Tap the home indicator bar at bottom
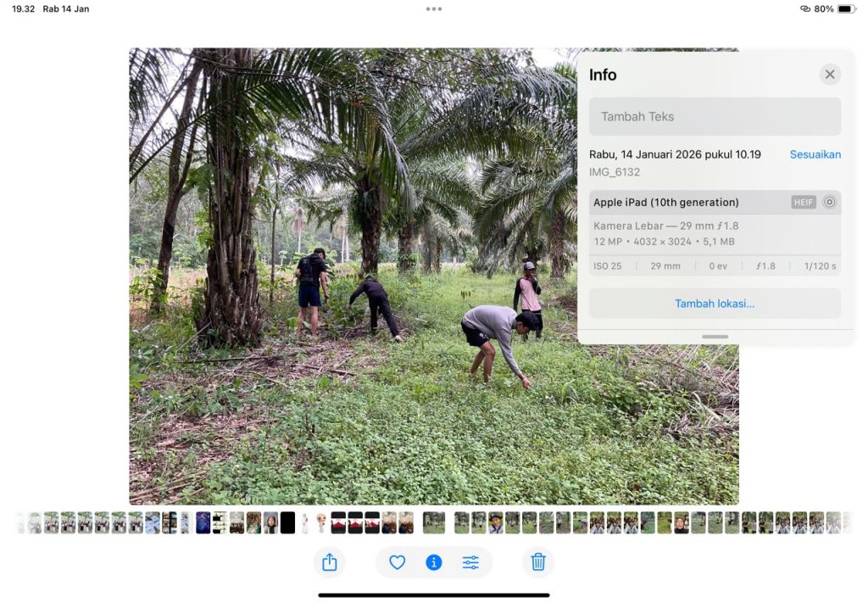This screenshot has width=868, height=603. 434,595
